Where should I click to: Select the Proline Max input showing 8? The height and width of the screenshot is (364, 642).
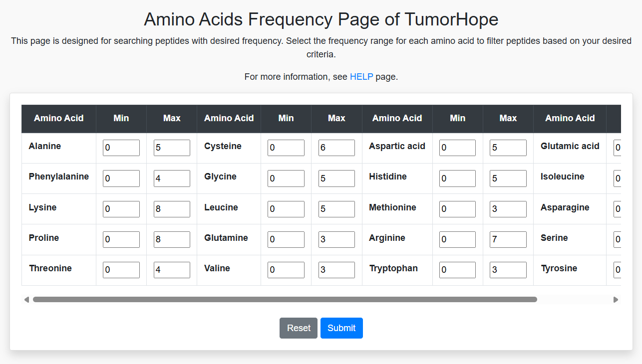tap(172, 239)
